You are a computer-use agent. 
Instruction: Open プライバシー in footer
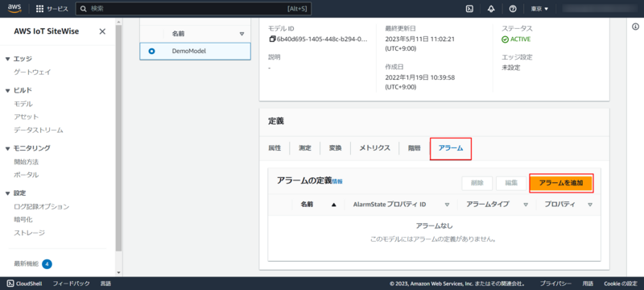pos(555,284)
